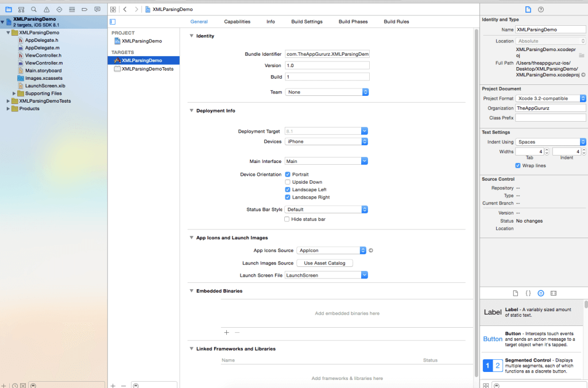Expand the Products folder

(8, 108)
